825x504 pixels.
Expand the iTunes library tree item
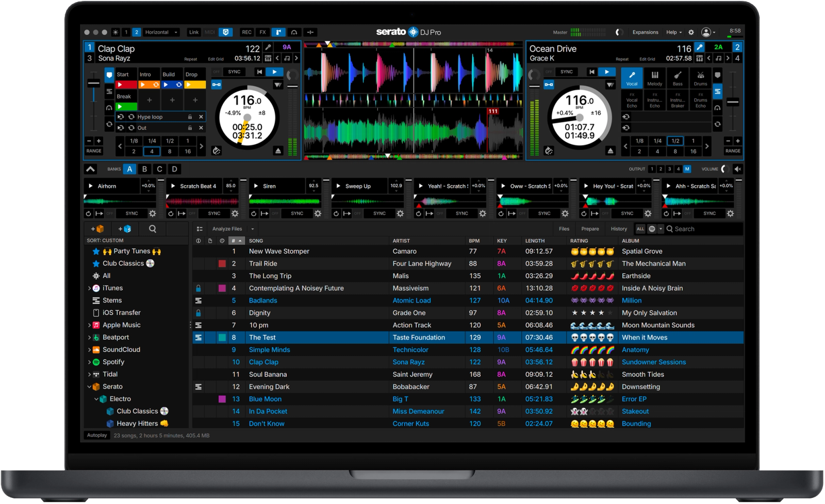pos(89,289)
